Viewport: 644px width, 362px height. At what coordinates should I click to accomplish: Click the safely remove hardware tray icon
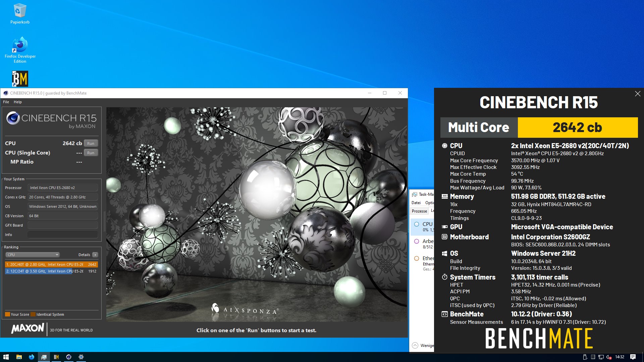coord(585,357)
